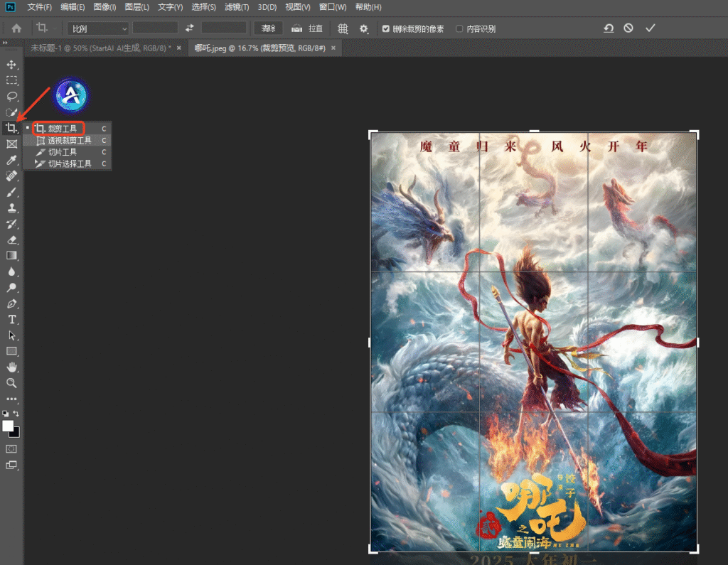Image resolution: width=728 pixels, height=565 pixels.
Task: Click the crop width input field
Action: tap(155, 28)
